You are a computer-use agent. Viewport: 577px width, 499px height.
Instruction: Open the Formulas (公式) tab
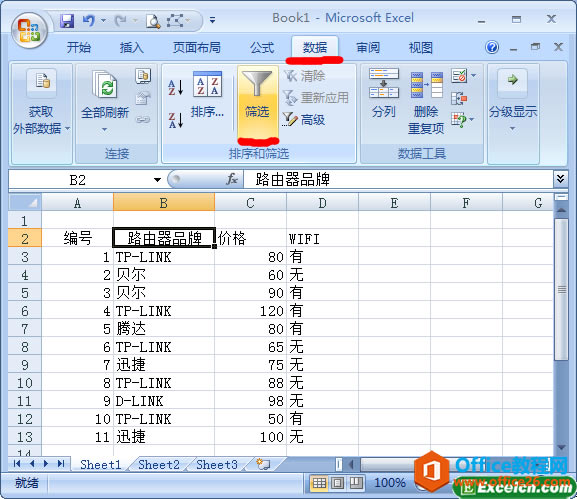click(x=262, y=48)
